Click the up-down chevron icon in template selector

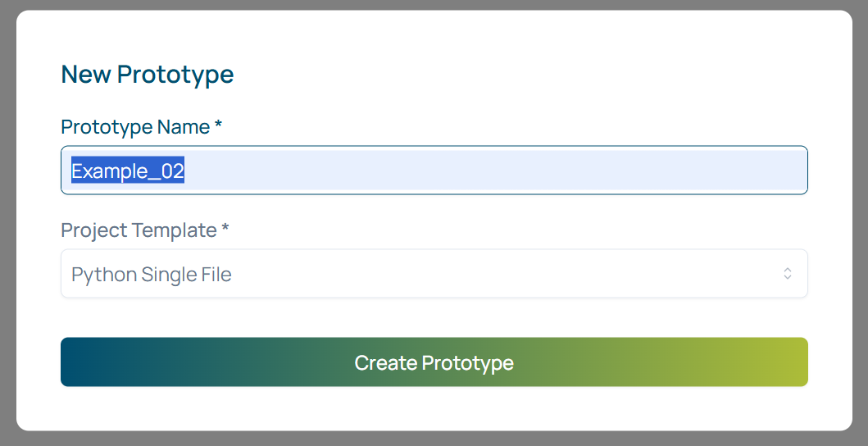(x=787, y=274)
